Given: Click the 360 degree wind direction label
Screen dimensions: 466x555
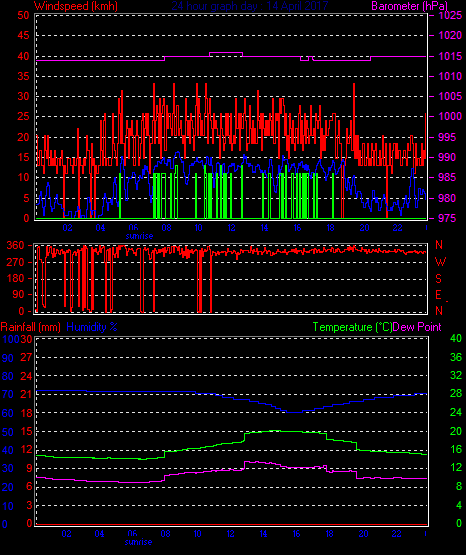Looking at the screenshot, I should click(x=15, y=245).
